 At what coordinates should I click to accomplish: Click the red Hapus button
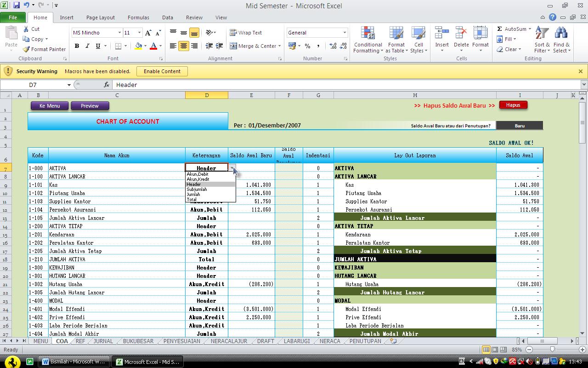[513, 105]
